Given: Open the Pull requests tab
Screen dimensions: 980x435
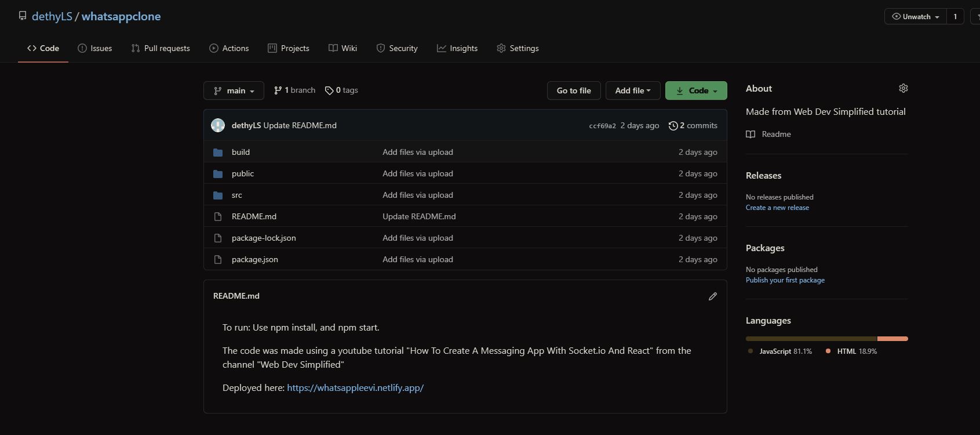Looking at the screenshot, I should 161,48.
